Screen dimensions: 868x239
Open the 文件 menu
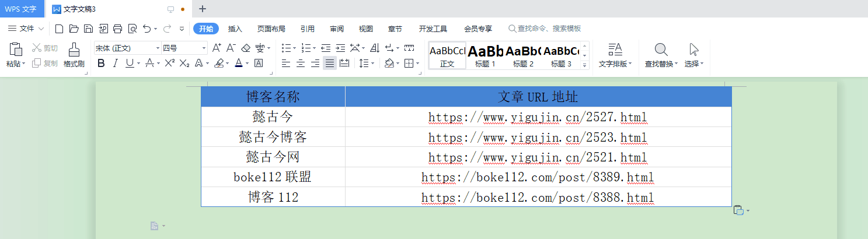(26, 29)
